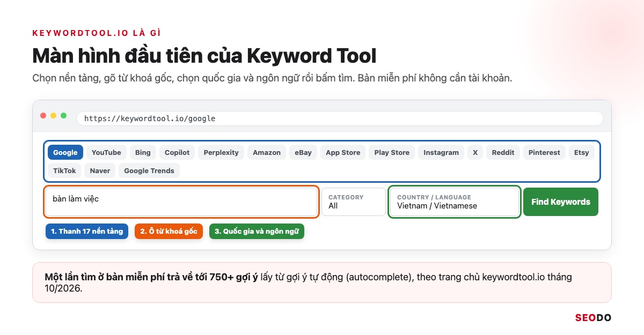The image size is (644, 335).
Task: Switch to the Naver tab
Action: coord(100,170)
